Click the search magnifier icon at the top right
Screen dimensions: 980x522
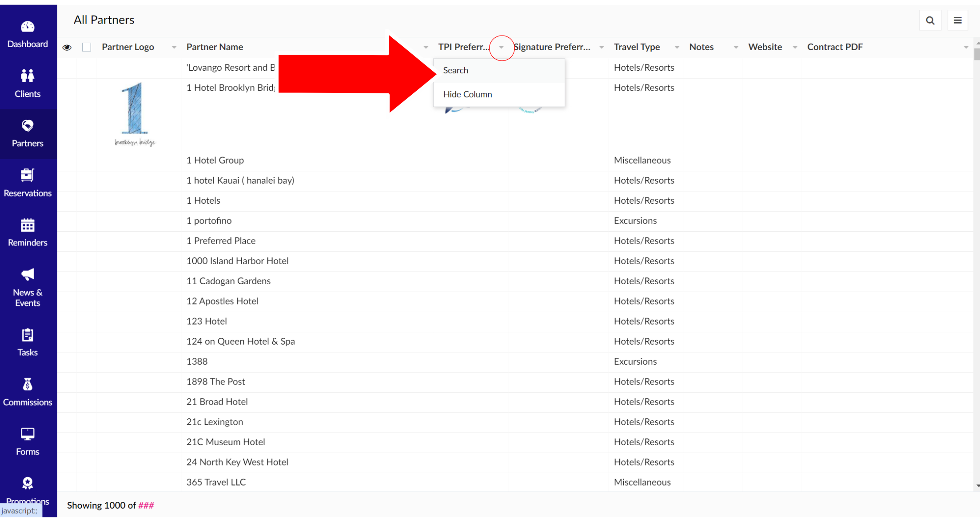[930, 20]
